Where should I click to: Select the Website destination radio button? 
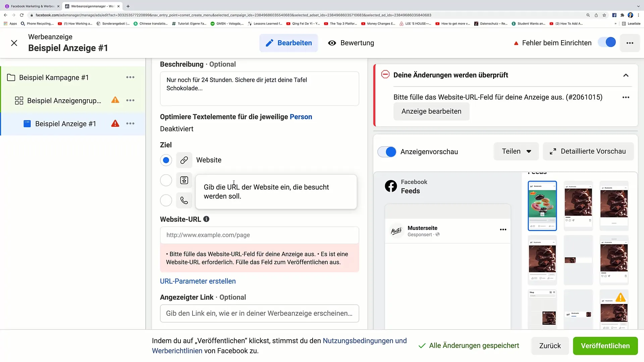[x=166, y=160]
